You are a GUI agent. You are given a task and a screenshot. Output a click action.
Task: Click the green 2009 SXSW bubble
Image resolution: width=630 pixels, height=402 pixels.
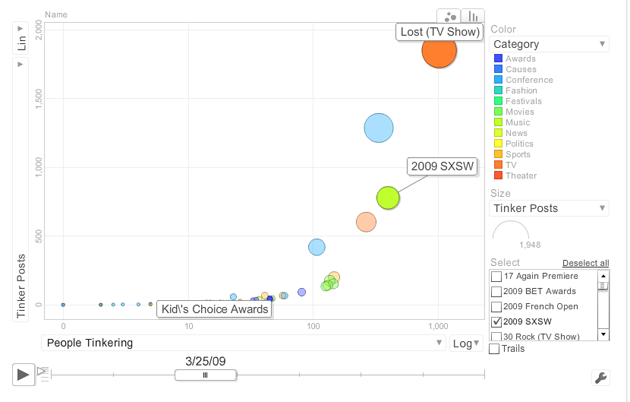(x=388, y=198)
